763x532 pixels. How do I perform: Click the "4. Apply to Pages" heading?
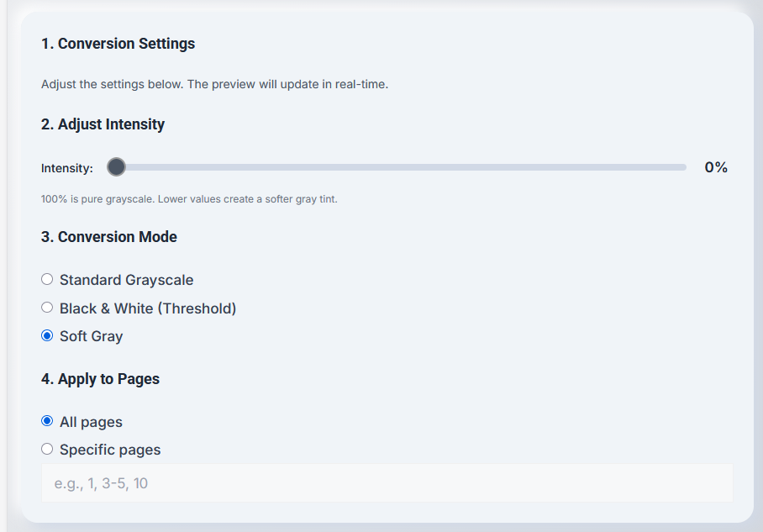click(x=100, y=379)
